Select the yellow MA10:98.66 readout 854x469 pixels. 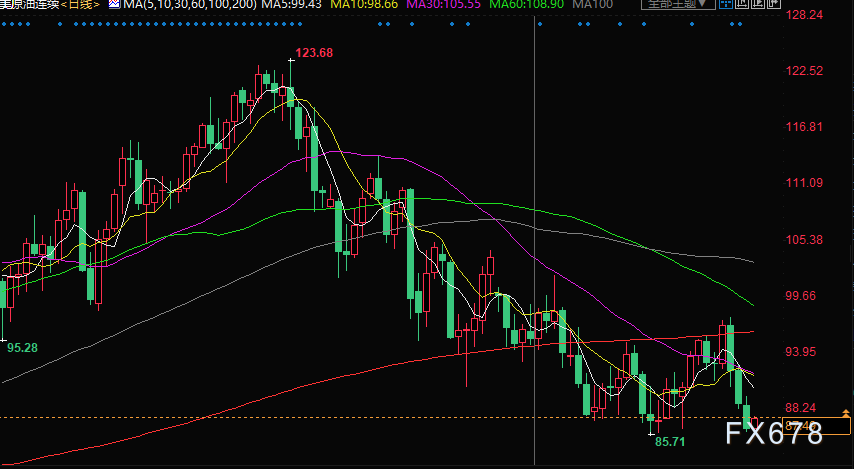pyautogui.click(x=364, y=4)
